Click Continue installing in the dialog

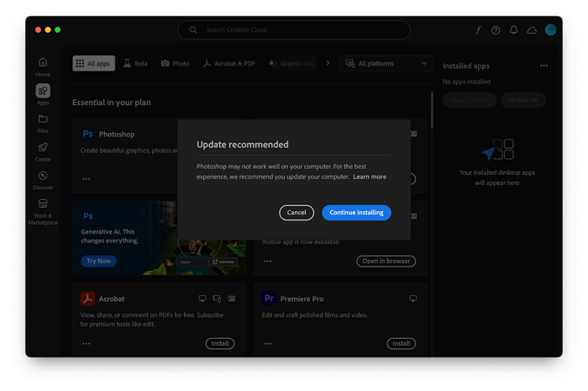tap(356, 213)
